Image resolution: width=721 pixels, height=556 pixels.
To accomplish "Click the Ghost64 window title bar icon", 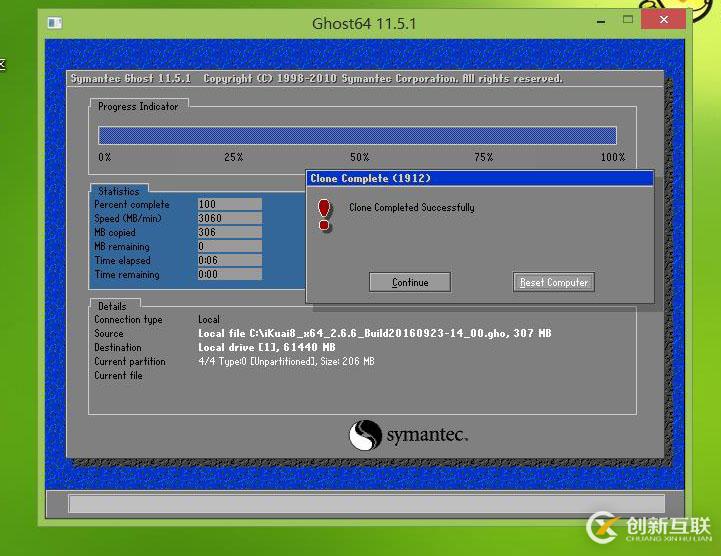I will point(55,23).
